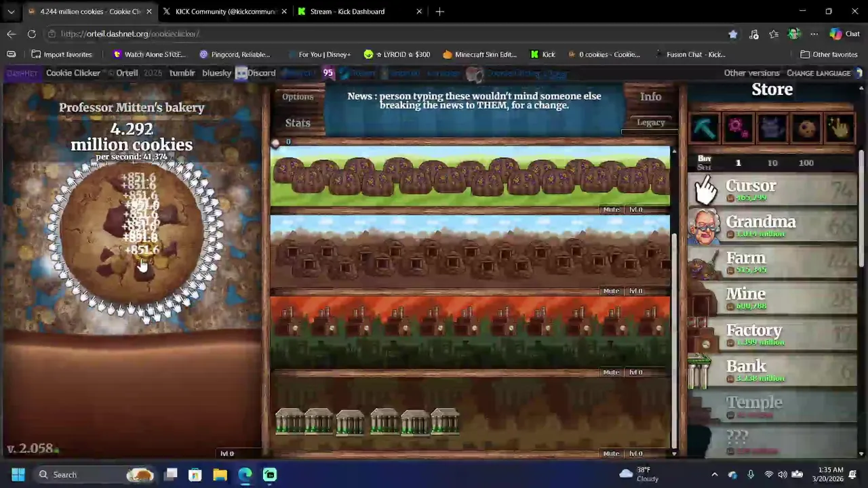Select the locked Temple building
The image size is (868, 488).
pyautogui.click(x=772, y=407)
